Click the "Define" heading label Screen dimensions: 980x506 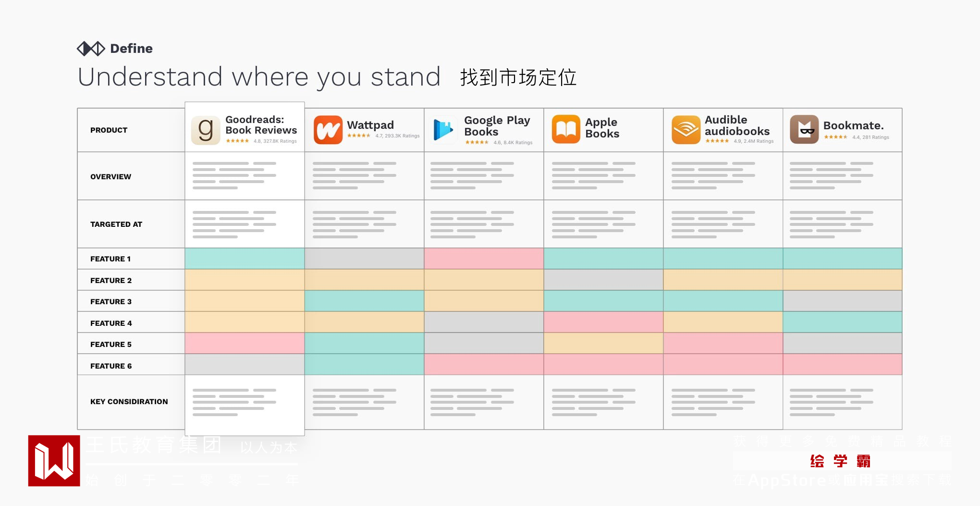click(132, 49)
